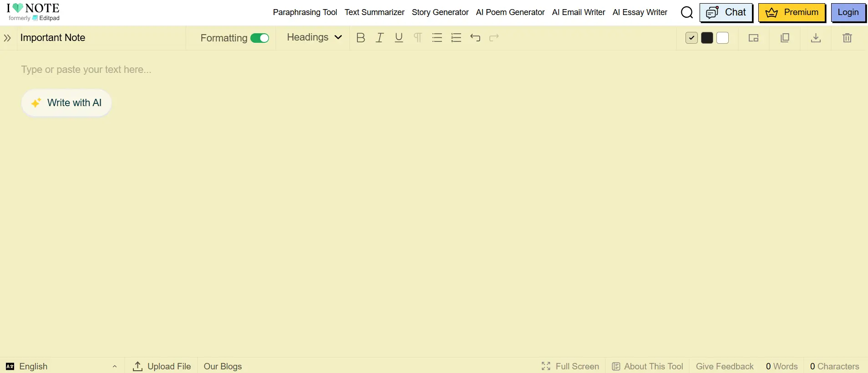Insert a bulleted list
Viewport: 868px width, 373px height.
tap(437, 38)
